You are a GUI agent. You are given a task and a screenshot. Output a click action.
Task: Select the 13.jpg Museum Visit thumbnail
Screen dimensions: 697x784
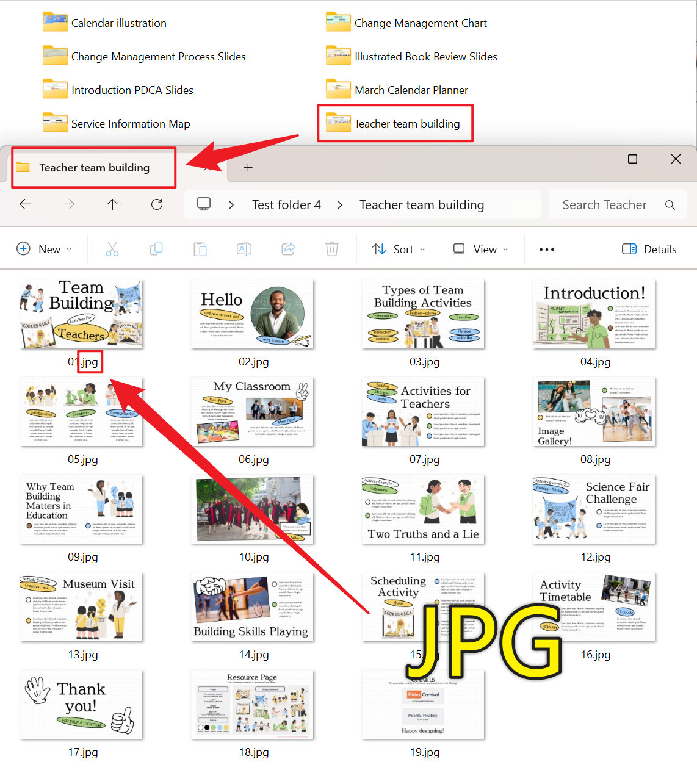point(81,607)
